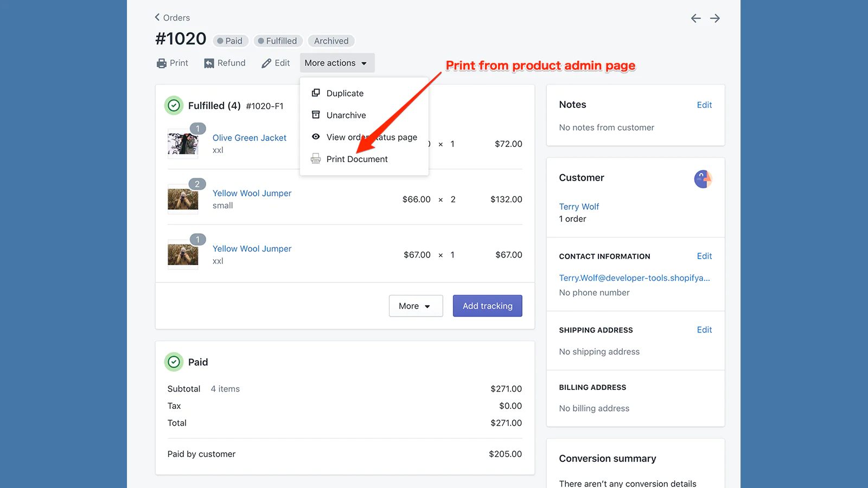Choose View order status page
The height and width of the screenshot is (488, 868).
(364, 137)
